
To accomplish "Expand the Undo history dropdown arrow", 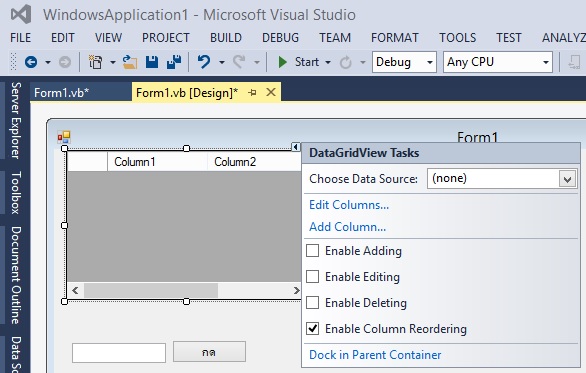I will pyautogui.click(x=222, y=62).
